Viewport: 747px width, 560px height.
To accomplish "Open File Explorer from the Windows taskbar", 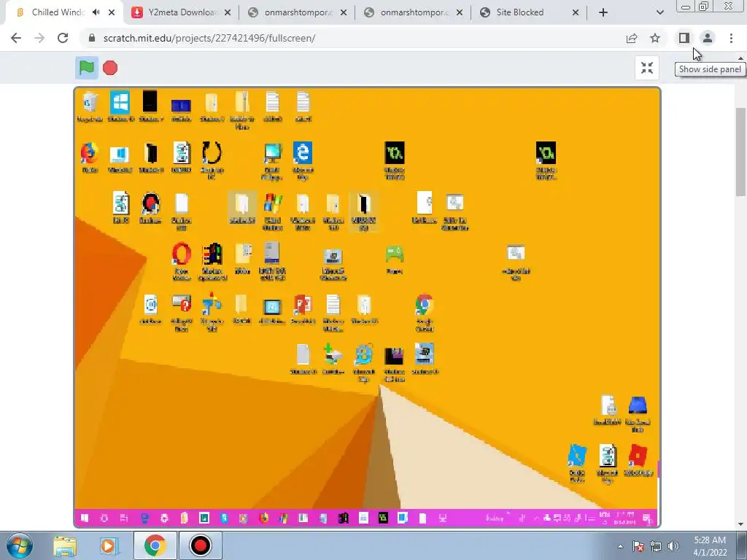I will (x=65, y=545).
